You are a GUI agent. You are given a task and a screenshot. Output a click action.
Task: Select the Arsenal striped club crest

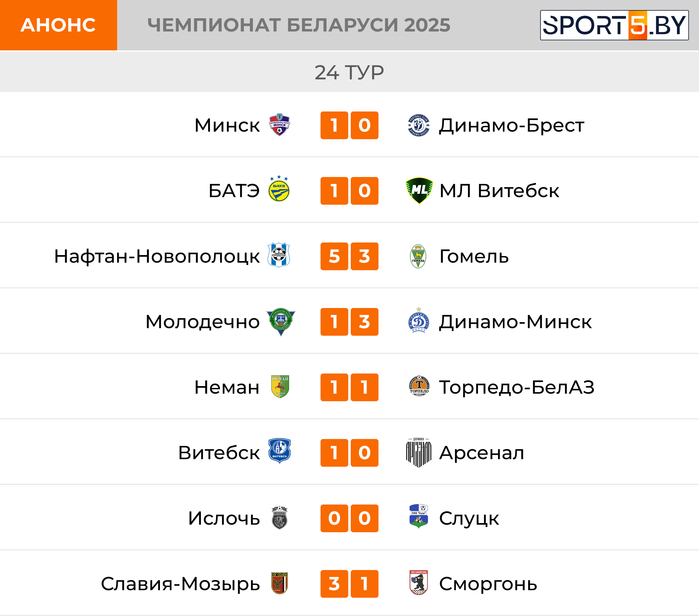click(x=418, y=452)
